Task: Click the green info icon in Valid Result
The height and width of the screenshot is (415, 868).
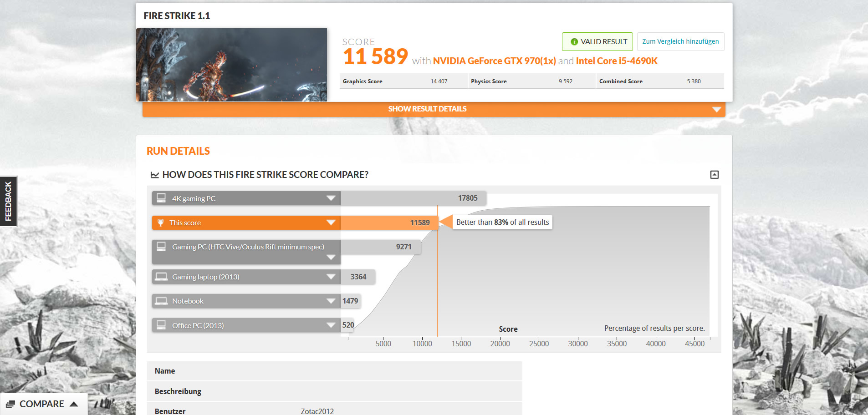Action: coord(574,42)
